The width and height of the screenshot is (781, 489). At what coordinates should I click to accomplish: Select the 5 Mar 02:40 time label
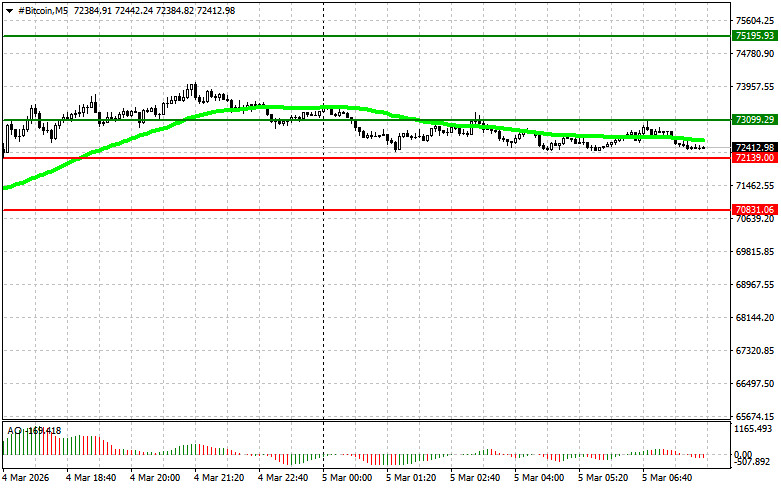475,478
